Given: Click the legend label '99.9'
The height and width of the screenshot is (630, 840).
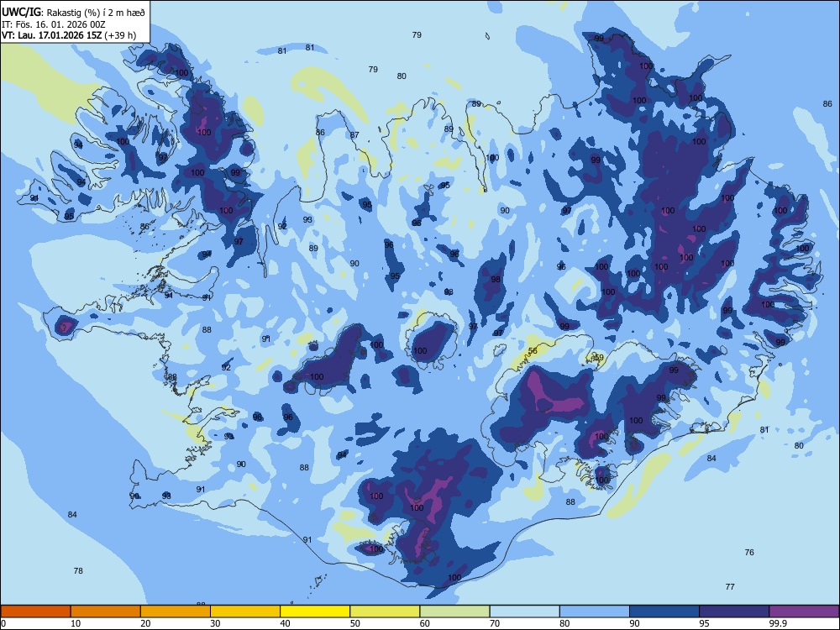Looking at the screenshot, I should 778,623.
